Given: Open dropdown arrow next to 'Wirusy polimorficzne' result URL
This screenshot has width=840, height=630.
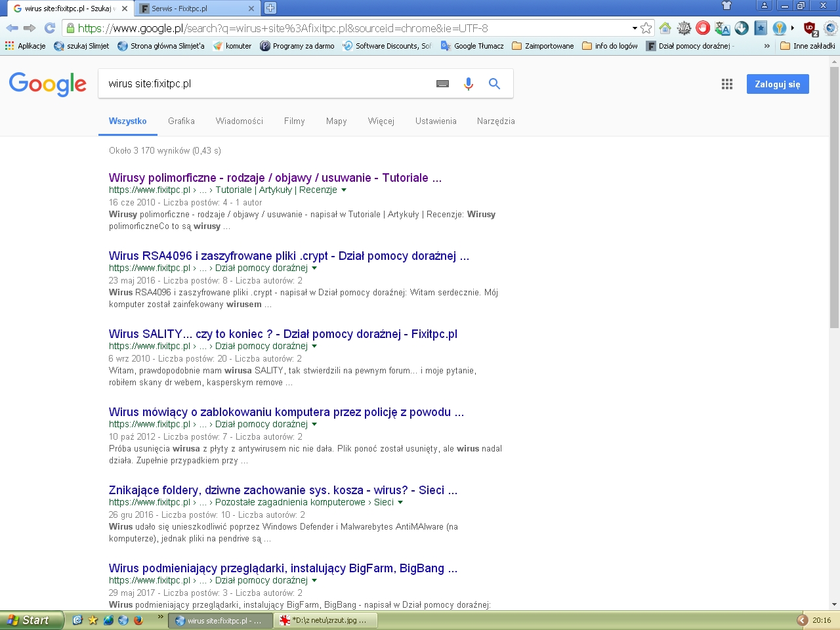Looking at the screenshot, I should (x=344, y=190).
